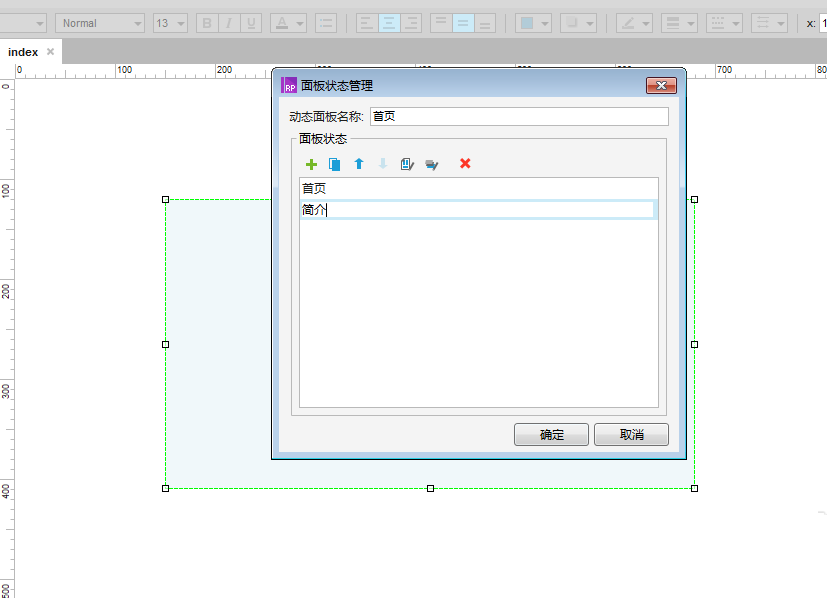Expand the fill color dropdown arrow
Image resolution: width=827 pixels, height=598 pixels.
pyautogui.click(x=545, y=24)
